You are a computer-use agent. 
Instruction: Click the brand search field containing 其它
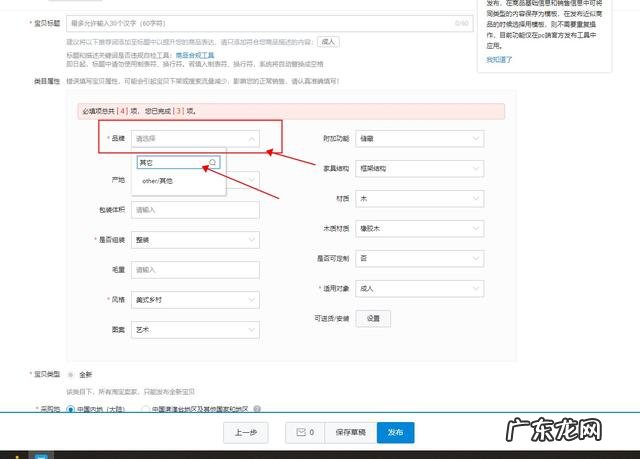click(178, 162)
